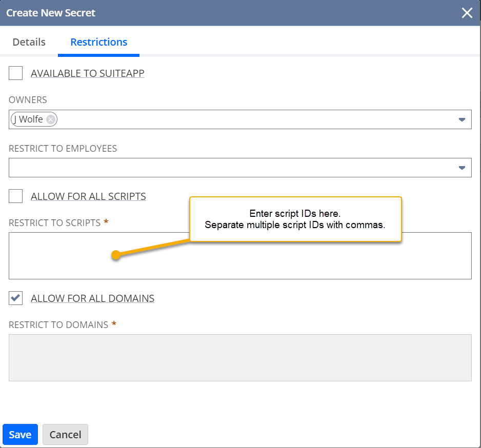Open the Restrict to Employees dropdown

click(462, 168)
